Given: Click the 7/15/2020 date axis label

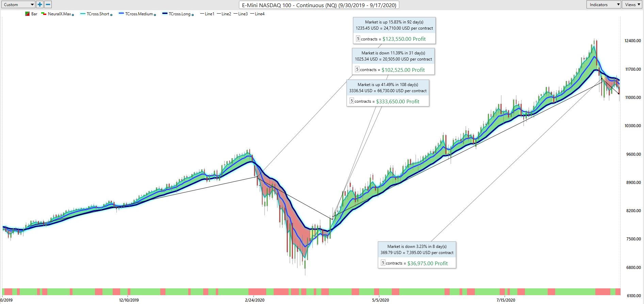Looking at the screenshot, I should (x=506, y=300).
